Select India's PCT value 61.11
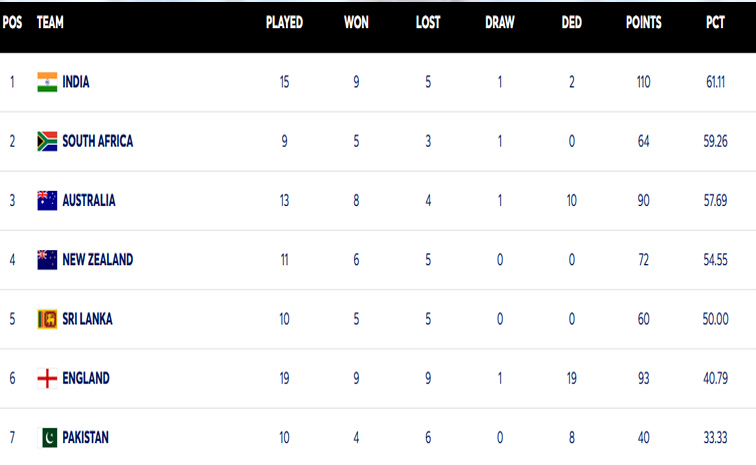This screenshot has width=756, height=465. 716,82
